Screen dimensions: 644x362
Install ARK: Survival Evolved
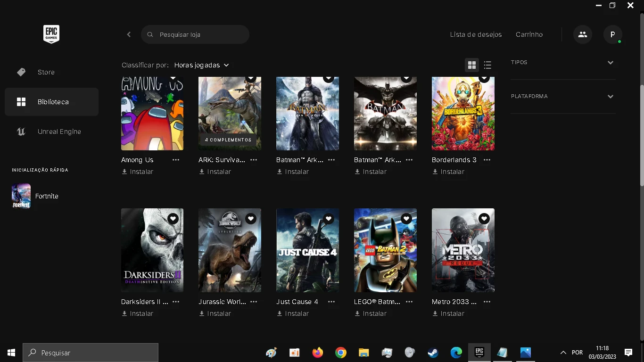[215, 172]
